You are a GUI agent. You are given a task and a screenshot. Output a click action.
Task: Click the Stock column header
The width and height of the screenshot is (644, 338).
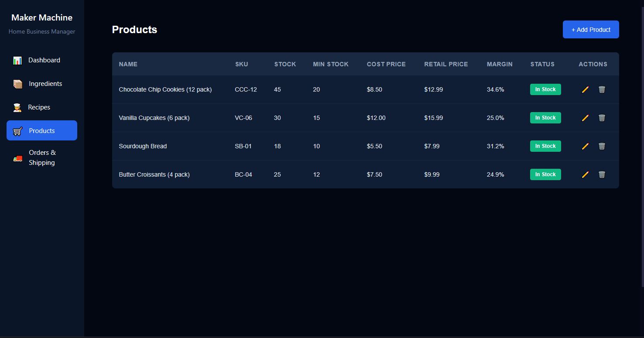tap(285, 64)
